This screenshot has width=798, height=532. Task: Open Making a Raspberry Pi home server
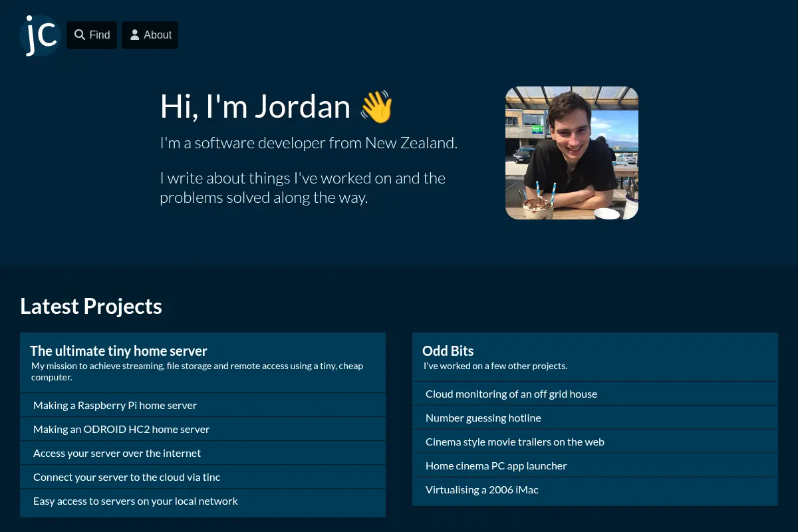[203, 405]
